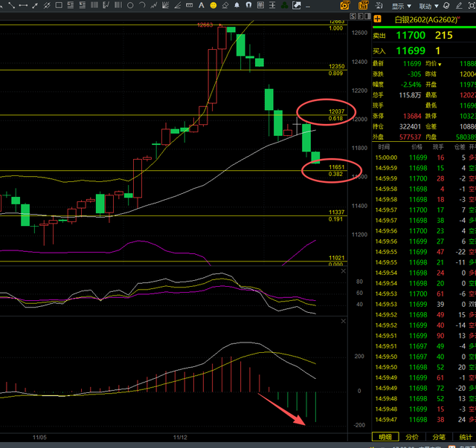Open the orange VIP calendar icon

[364, 5]
